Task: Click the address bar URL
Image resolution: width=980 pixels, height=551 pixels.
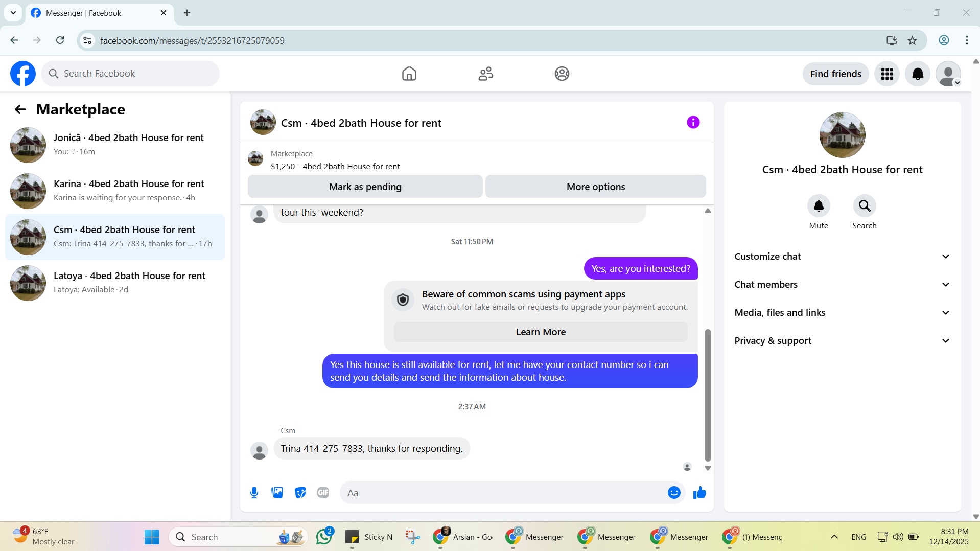Action: (x=192, y=40)
